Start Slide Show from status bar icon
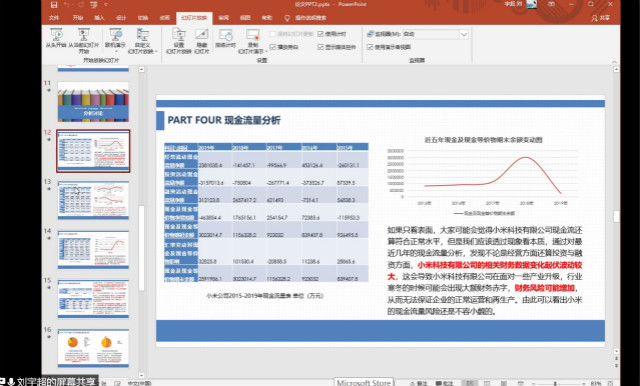Viewport: 640px width, 386px height. [520, 383]
